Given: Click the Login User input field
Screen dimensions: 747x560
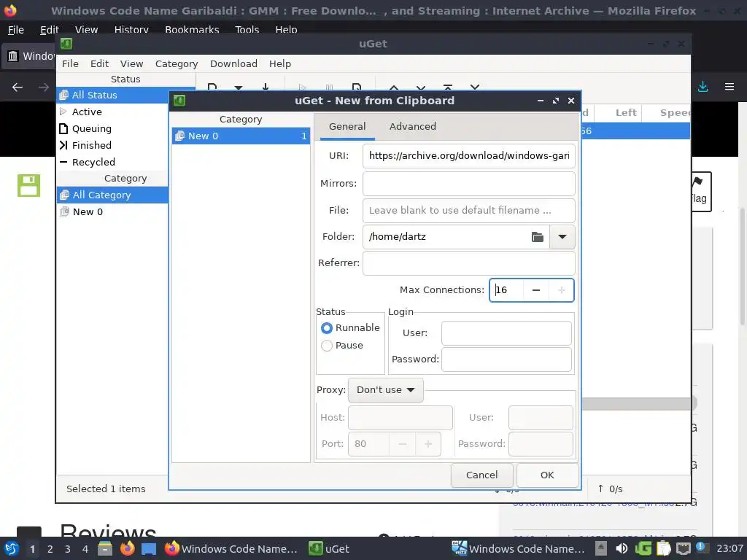Looking at the screenshot, I should 506,332.
